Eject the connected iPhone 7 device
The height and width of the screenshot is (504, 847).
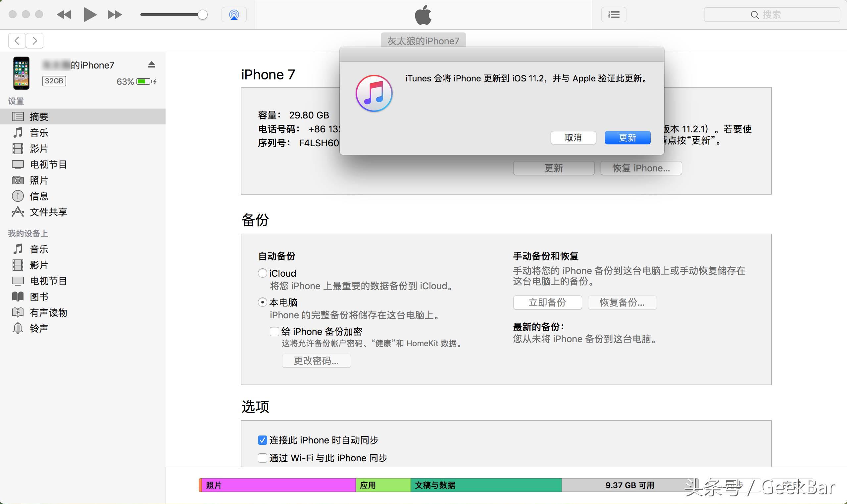pos(152,64)
